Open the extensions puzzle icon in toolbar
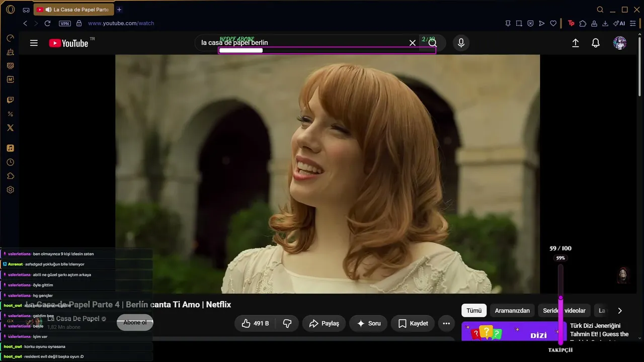The width and height of the screenshot is (644, 362). (x=583, y=23)
